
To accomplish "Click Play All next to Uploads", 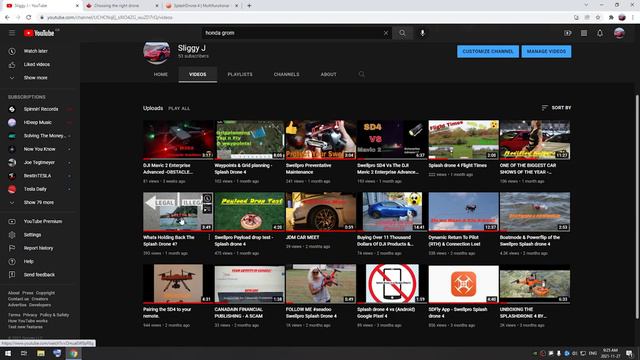I will (x=179, y=109).
